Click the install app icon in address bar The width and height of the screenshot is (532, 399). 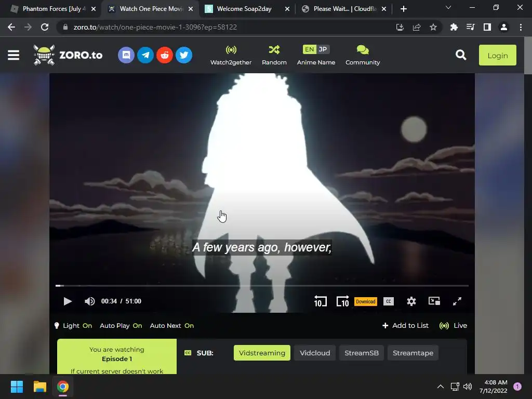pos(400,27)
